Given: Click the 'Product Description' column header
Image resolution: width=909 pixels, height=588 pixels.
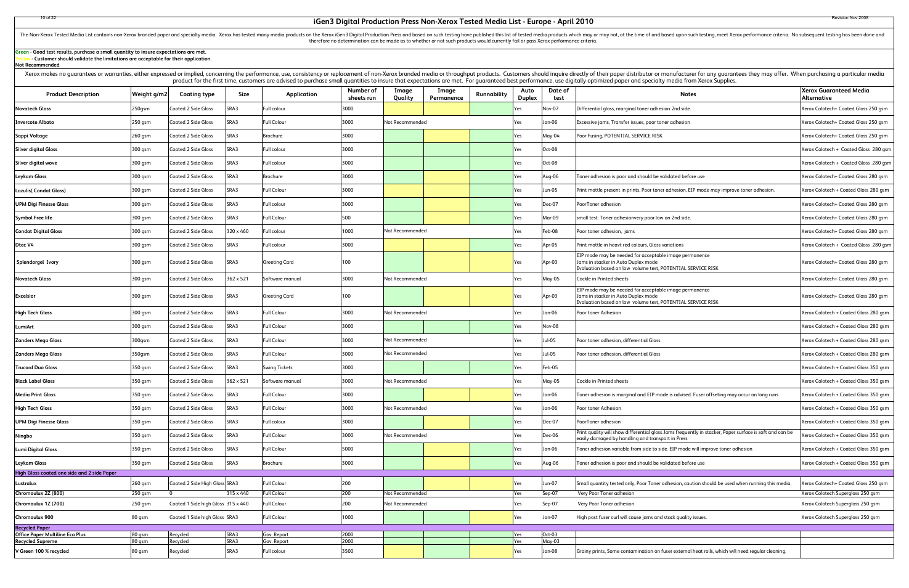Looking at the screenshot, I should (x=73, y=94).
